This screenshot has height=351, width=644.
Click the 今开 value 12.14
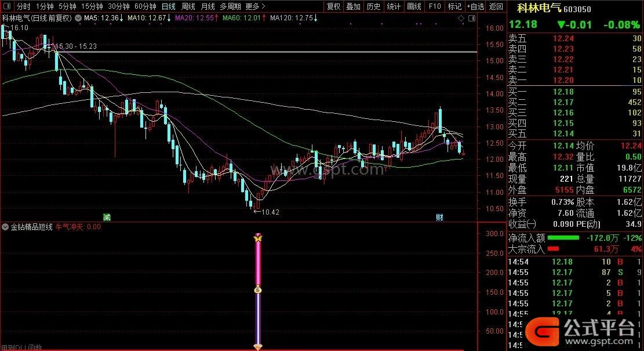tap(563, 146)
